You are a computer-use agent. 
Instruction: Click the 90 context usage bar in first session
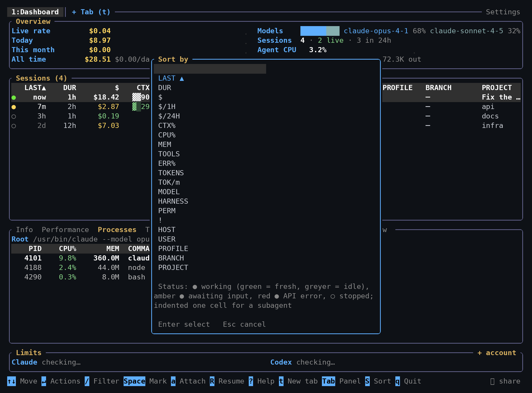tap(136, 97)
